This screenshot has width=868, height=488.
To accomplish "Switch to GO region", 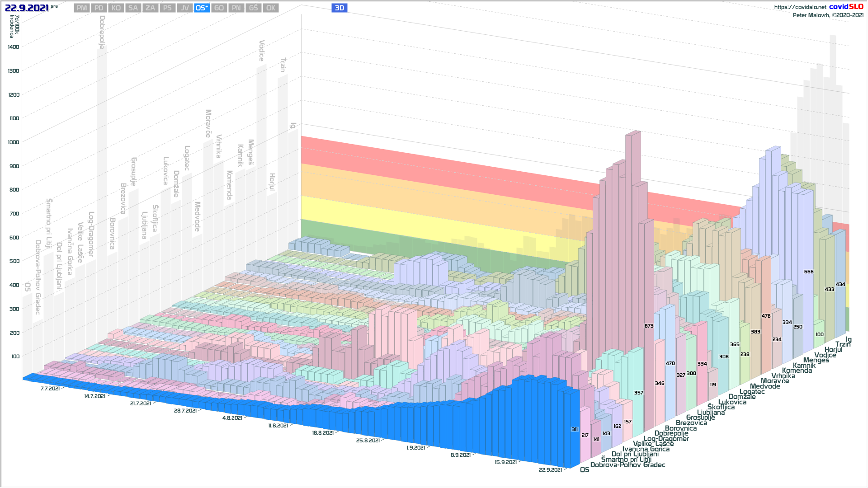I will (x=219, y=8).
